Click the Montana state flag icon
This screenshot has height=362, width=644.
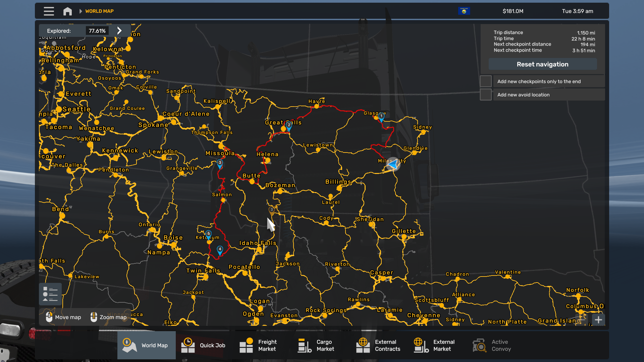click(x=464, y=11)
